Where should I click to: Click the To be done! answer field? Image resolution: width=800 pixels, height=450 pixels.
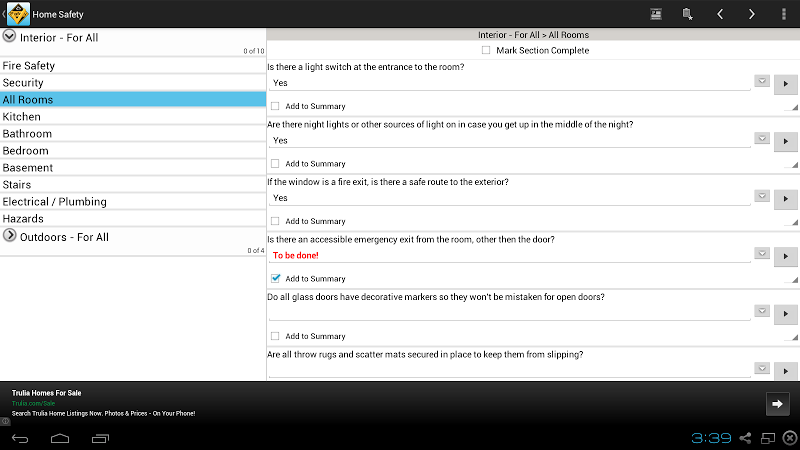click(x=509, y=255)
